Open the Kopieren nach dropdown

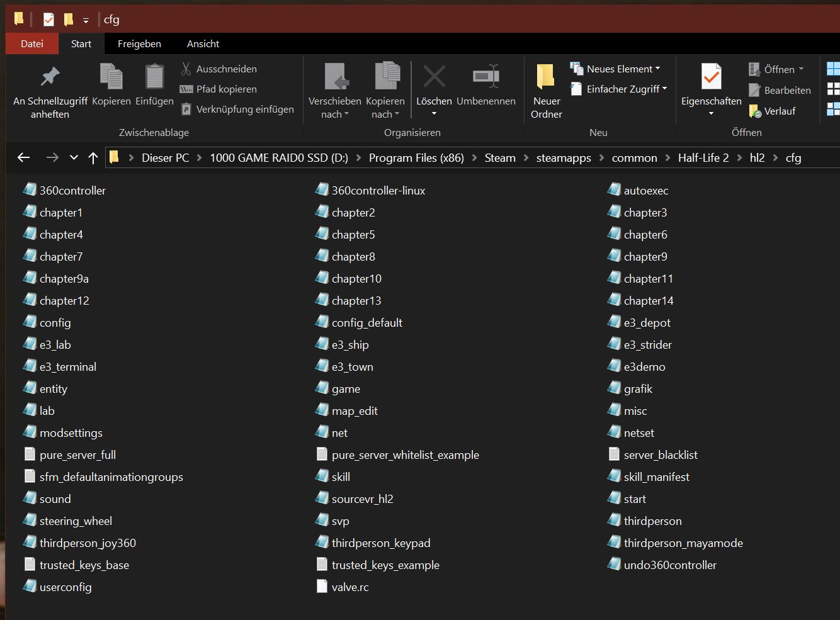(385, 108)
